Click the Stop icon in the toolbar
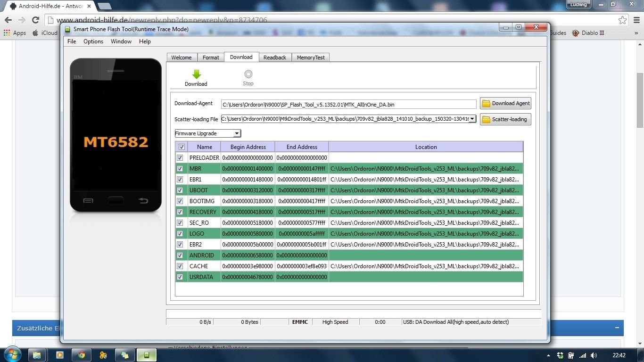 248,74
